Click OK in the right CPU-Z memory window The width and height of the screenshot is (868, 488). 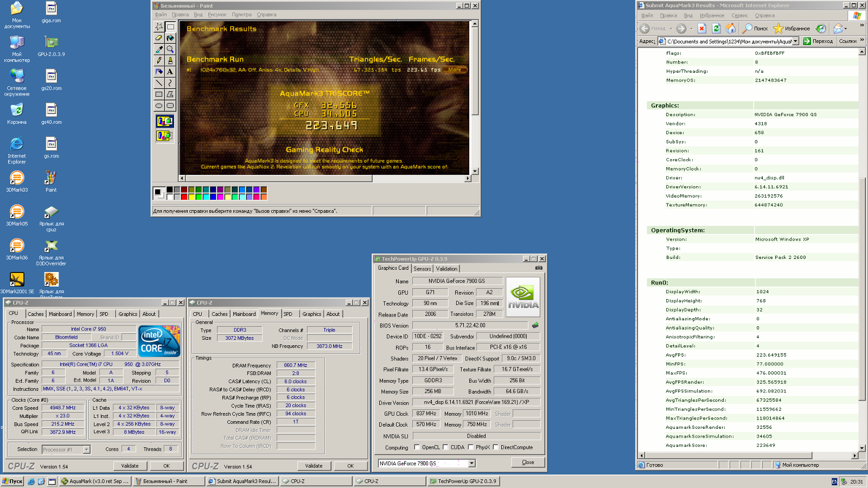coord(350,466)
